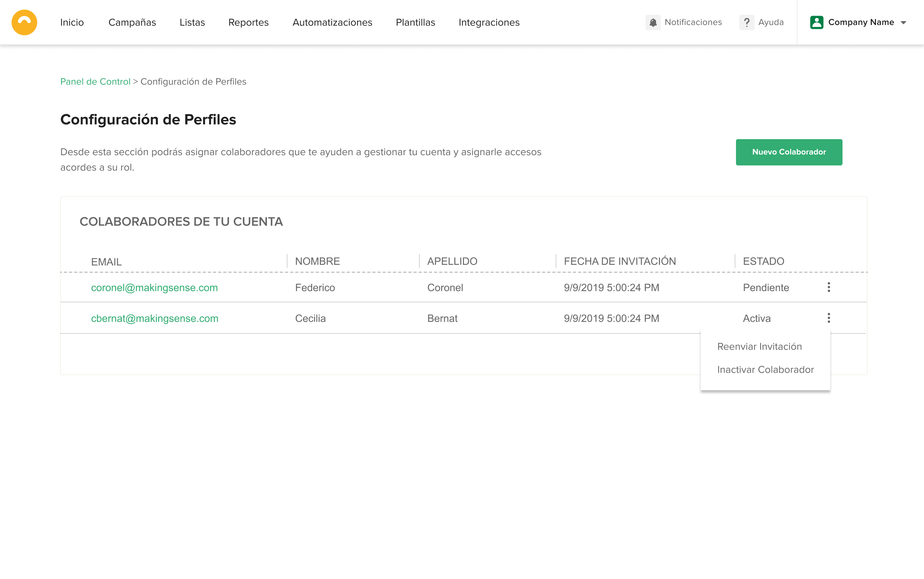924x579 pixels.
Task: Click the Nuevo Colaborador button
Action: (789, 152)
